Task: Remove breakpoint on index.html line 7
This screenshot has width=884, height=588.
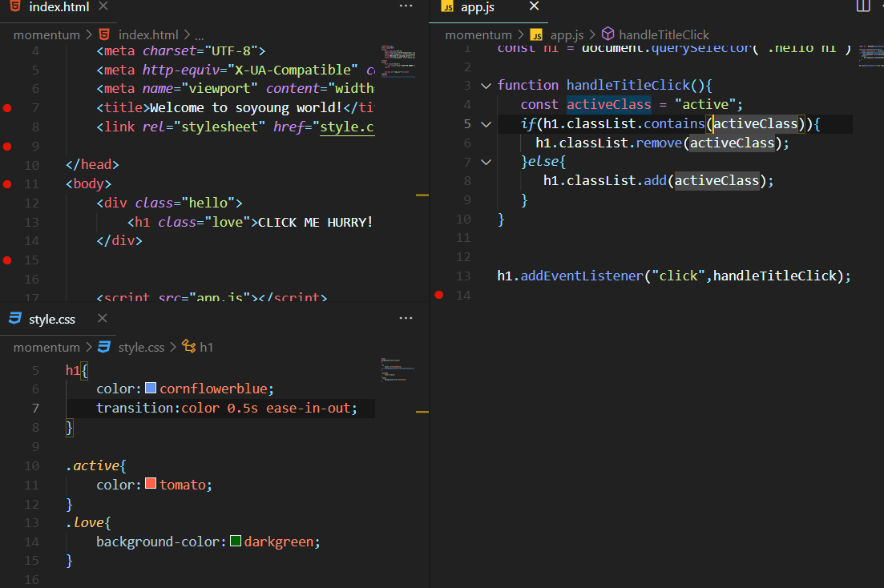Action: (7, 108)
